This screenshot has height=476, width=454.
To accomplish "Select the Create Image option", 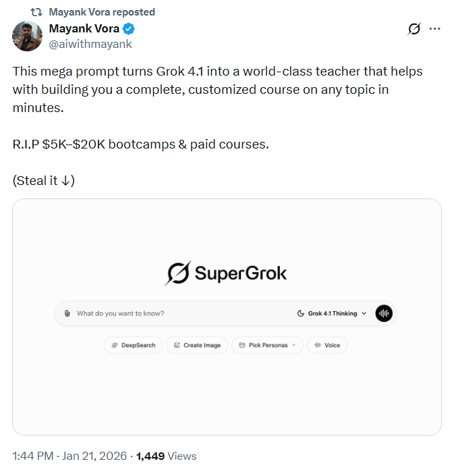I will pyautogui.click(x=198, y=345).
